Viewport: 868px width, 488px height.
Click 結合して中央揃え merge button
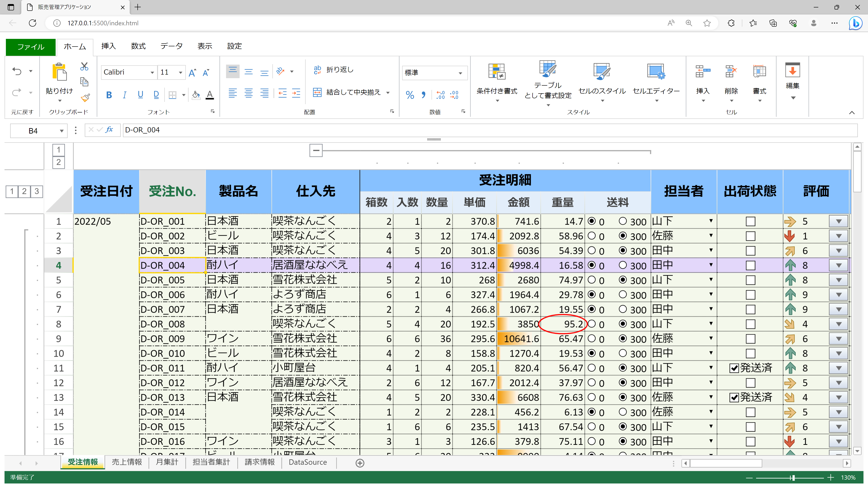[x=347, y=92]
